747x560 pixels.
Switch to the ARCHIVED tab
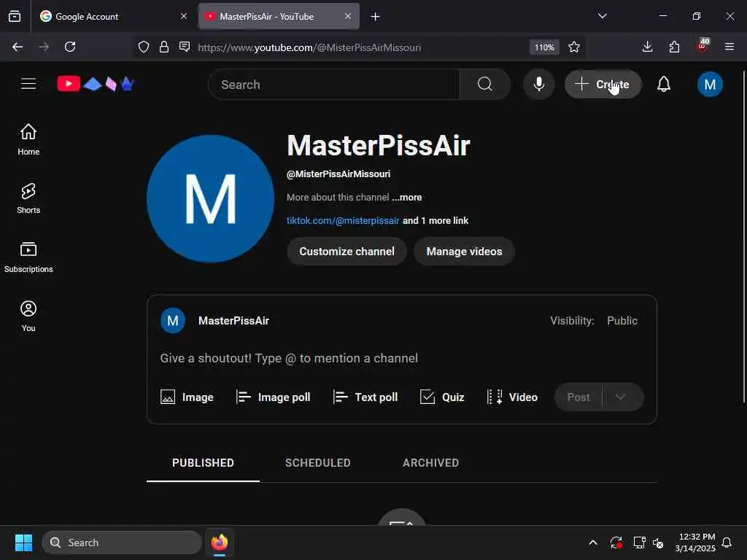pyautogui.click(x=430, y=463)
